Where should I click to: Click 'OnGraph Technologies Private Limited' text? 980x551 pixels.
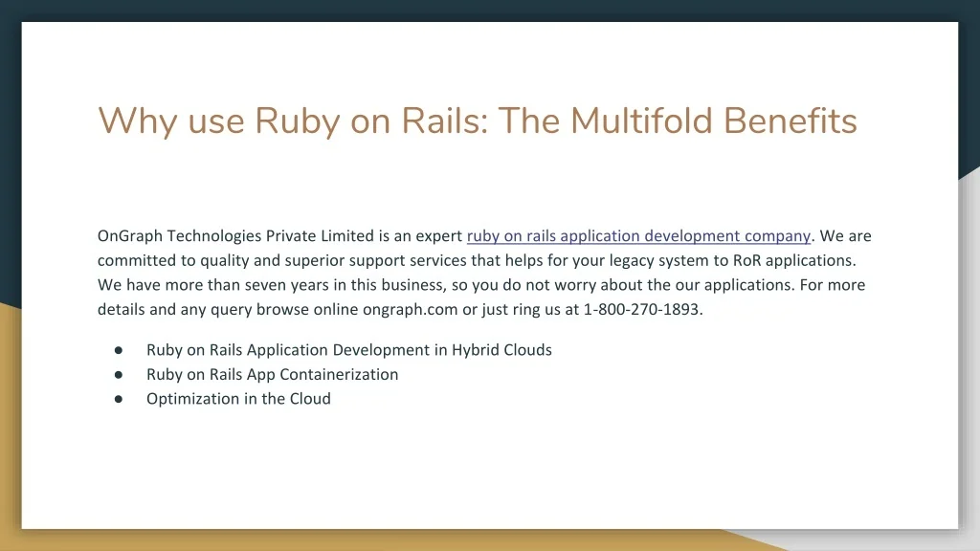point(235,236)
